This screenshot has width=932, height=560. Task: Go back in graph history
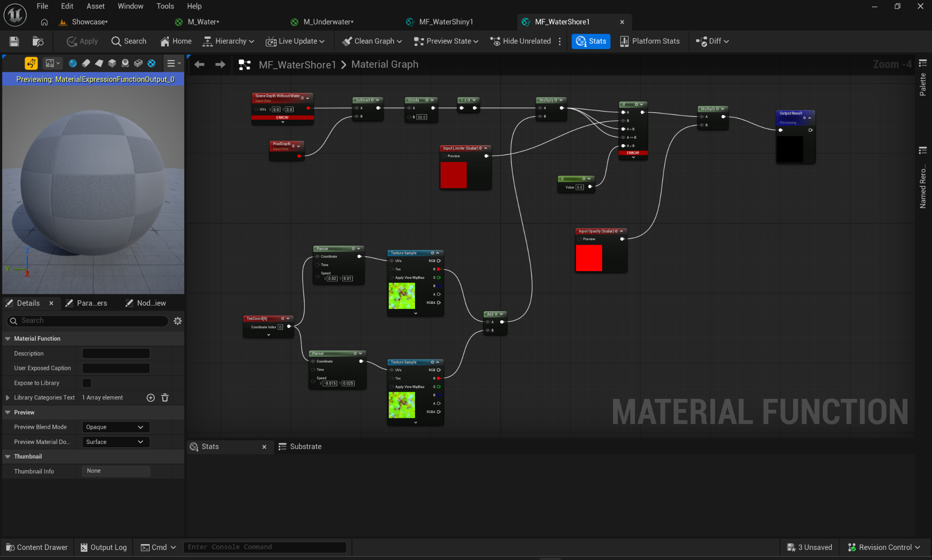pyautogui.click(x=199, y=65)
